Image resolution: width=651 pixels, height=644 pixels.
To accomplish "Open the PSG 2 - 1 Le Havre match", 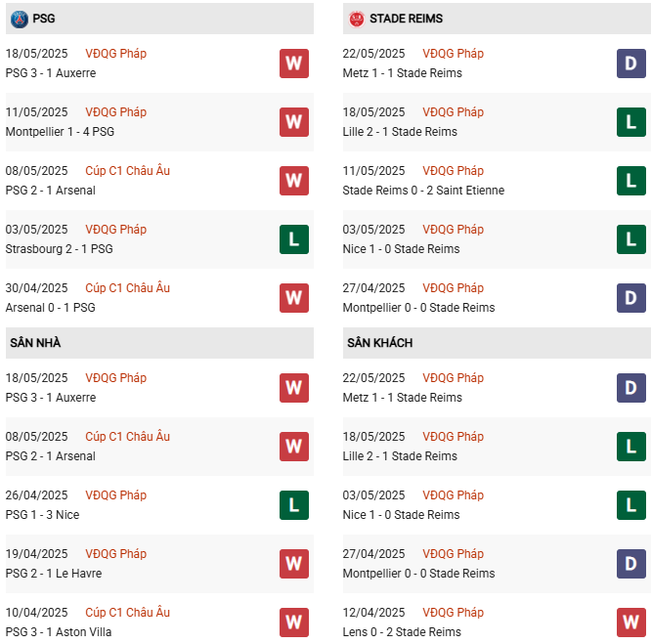I will pyautogui.click(x=54, y=574).
